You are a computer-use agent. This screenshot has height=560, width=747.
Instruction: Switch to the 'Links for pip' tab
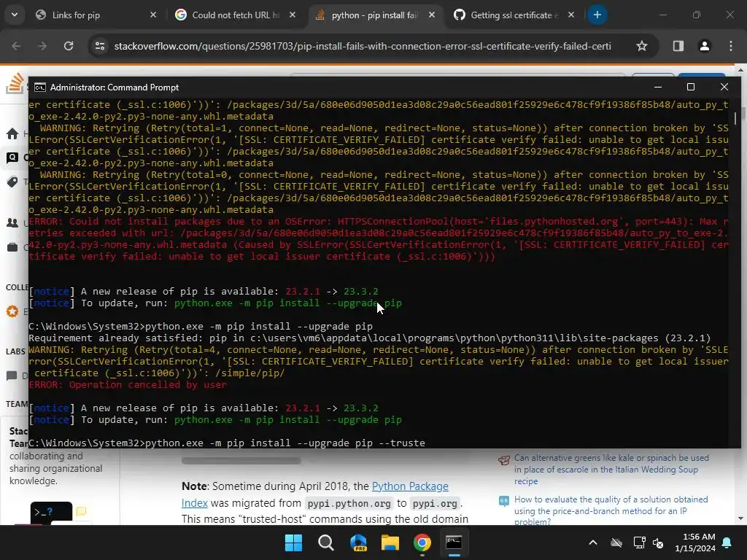tap(97, 15)
